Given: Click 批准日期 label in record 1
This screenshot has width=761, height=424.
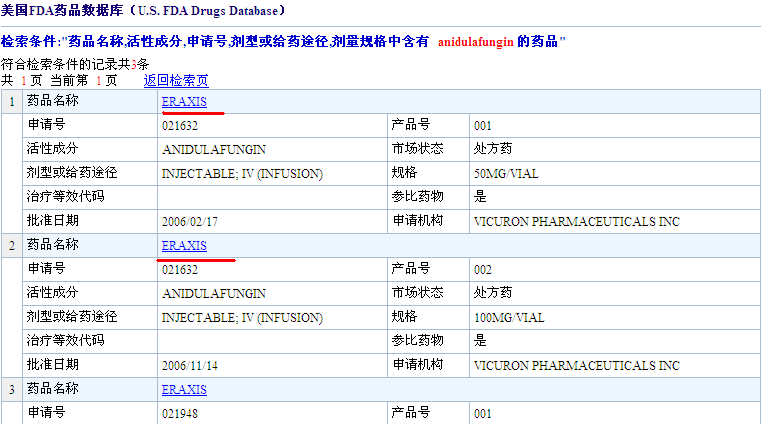Looking at the screenshot, I should (52, 221).
